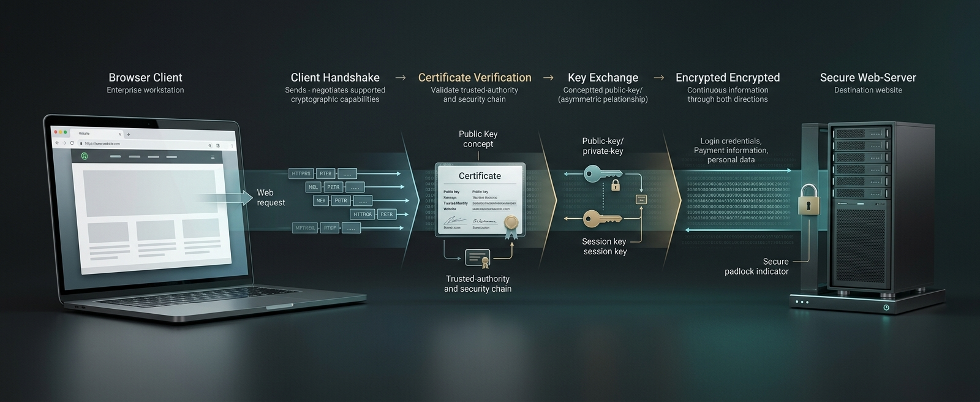Click the large padlock on the server
The image size is (980, 402).
tap(810, 199)
